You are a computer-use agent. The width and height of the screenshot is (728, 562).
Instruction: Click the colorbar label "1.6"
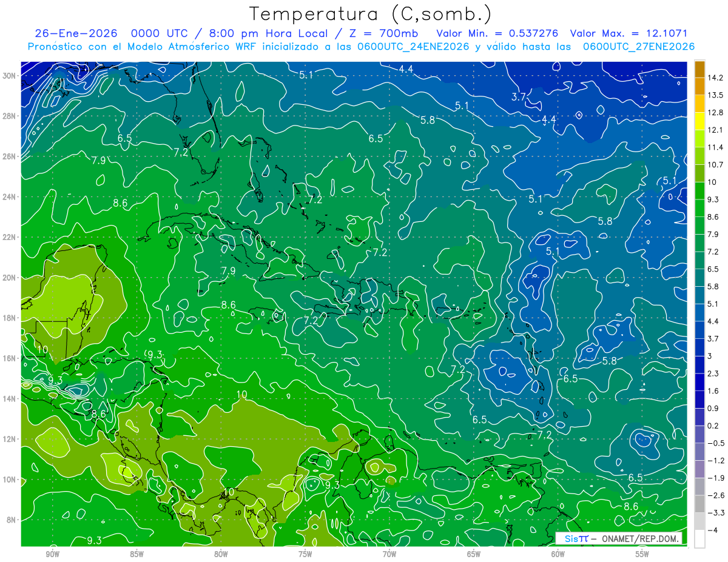pos(713,391)
